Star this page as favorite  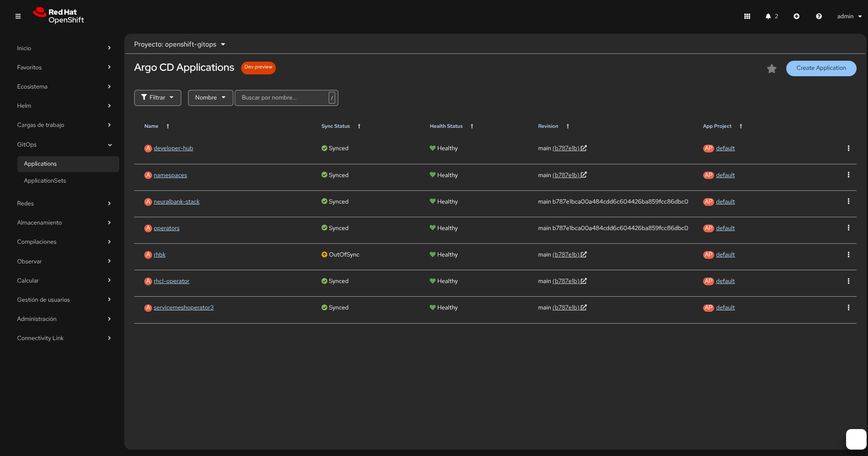tap(772, 68)
